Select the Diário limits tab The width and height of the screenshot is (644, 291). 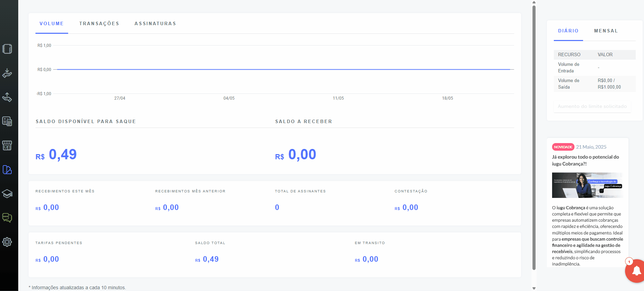tap(568, 31)
